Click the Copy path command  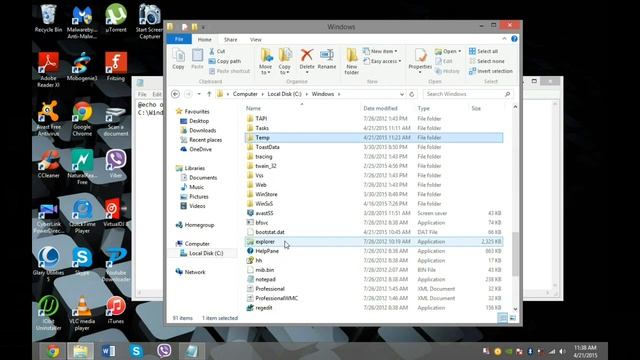225,61
